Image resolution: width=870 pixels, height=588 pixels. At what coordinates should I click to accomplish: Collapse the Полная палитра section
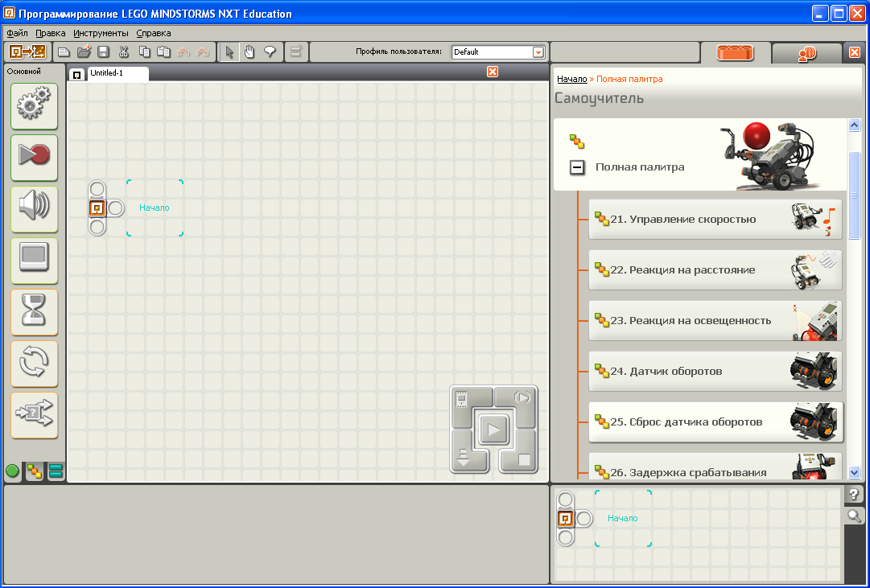pyautogui.click(x=578, y=167)
